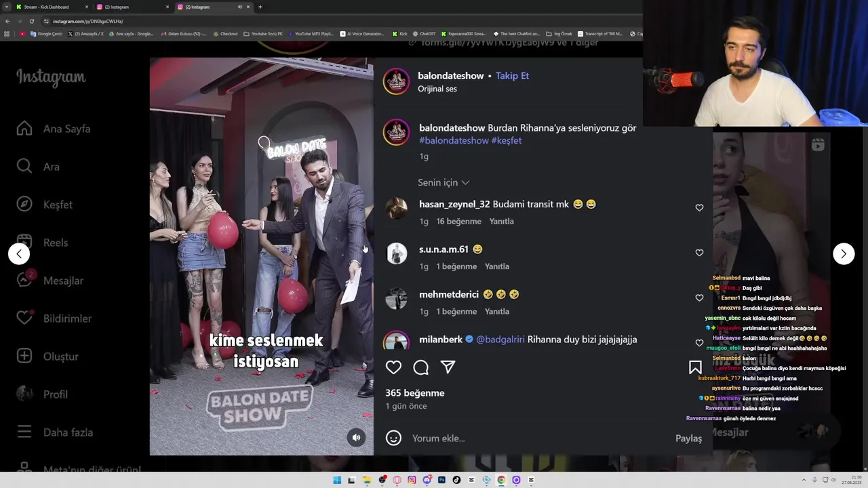The width and height of the screenshot is (868, 488).
Task: Open @badgalriri mention link
Action: point(500,340)
